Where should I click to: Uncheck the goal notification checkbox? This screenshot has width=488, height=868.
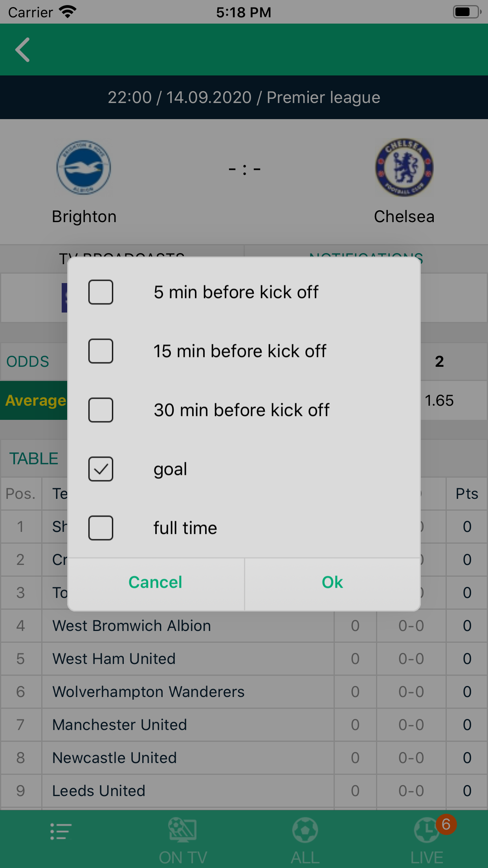[x=101, y=469]
